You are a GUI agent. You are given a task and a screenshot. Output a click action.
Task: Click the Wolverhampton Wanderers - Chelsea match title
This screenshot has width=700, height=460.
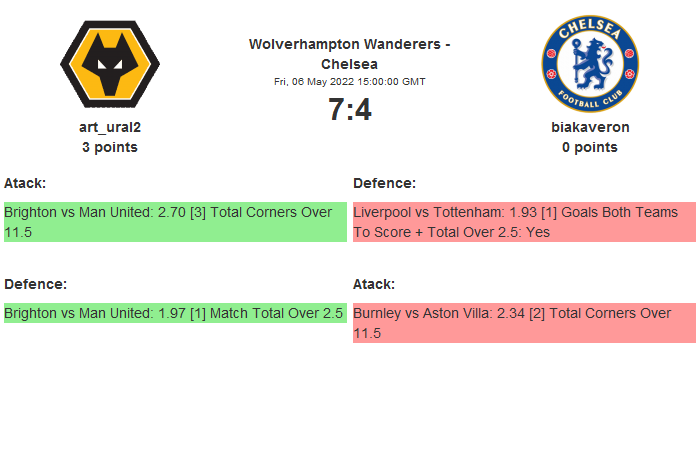pyautogui.click(x=349, y=54)
